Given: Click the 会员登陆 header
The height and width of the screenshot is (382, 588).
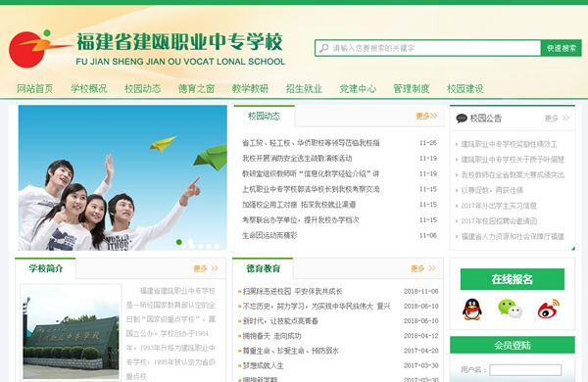Looking at the screenshot, I should (513, 345).
